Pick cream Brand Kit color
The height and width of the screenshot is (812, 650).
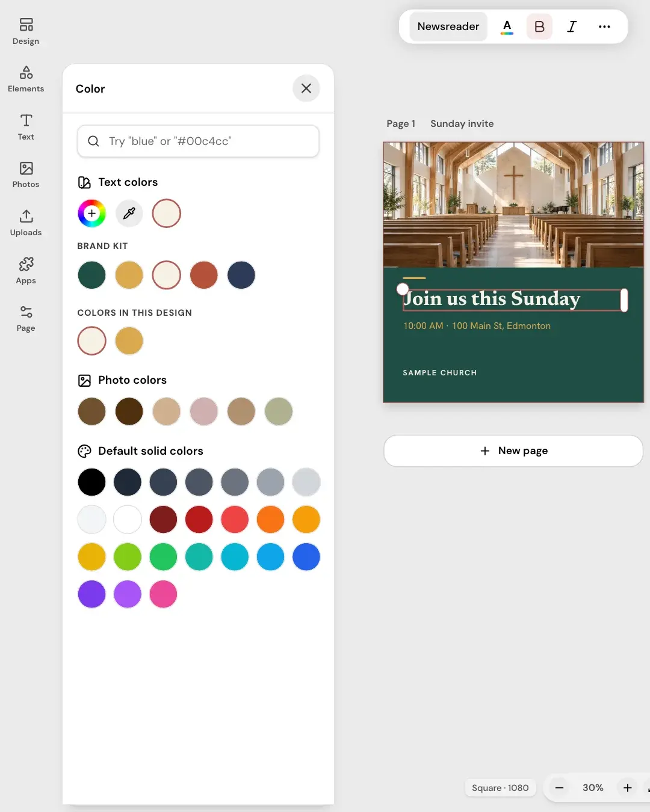[167, 275]
